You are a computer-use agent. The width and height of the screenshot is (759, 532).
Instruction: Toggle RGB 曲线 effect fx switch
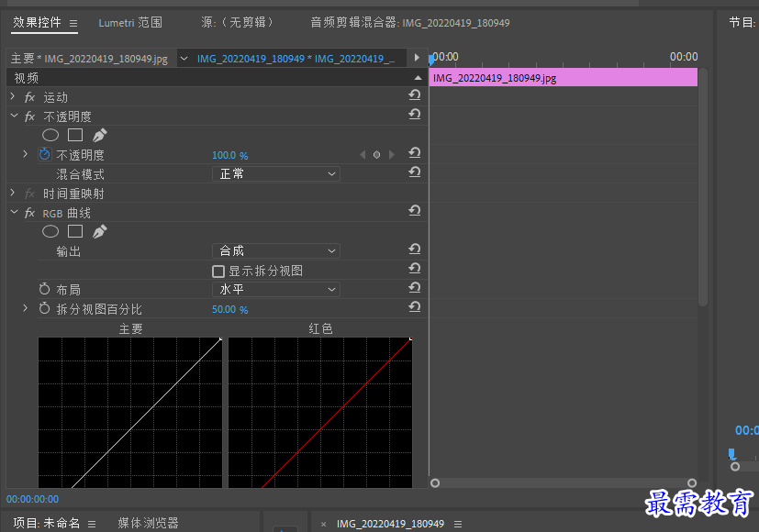pos(30,214)
